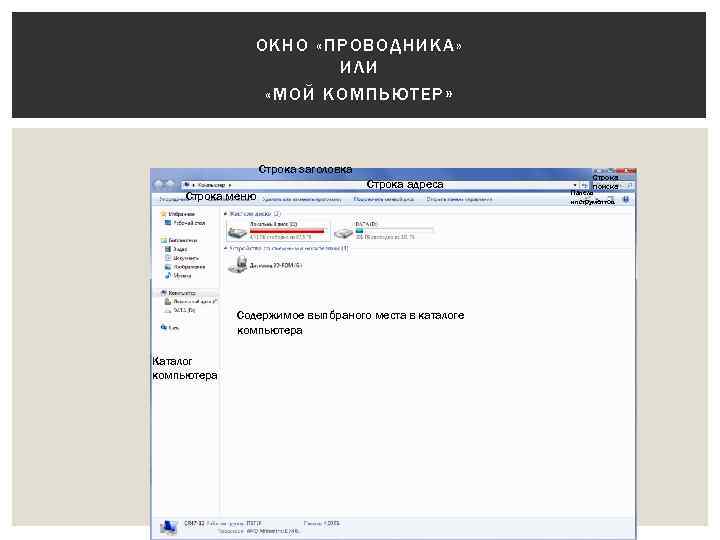Screen dimensions: 720x540
Task: Click red usage bar of Локальный диск (C:)
Action: (287, 231)
